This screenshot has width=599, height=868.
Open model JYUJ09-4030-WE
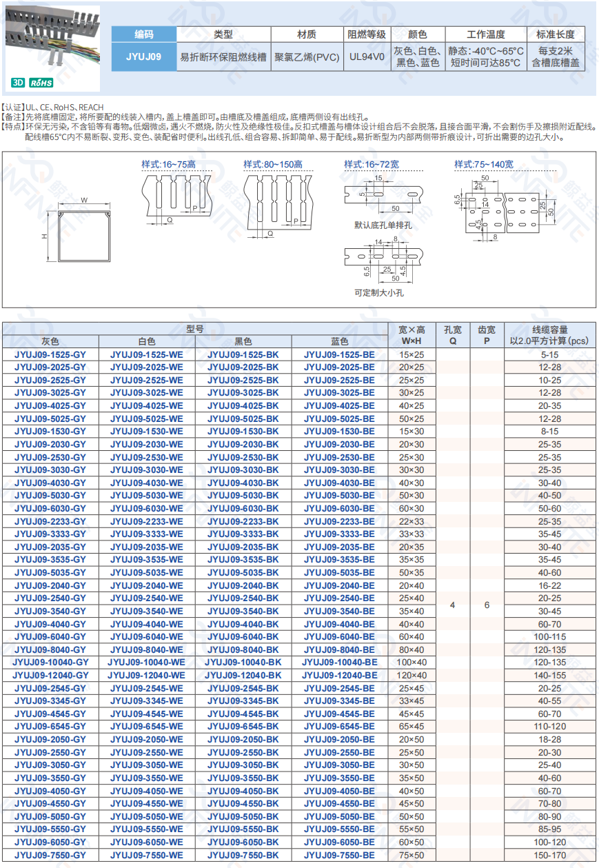pyautogui.click(x=147, y=483)
